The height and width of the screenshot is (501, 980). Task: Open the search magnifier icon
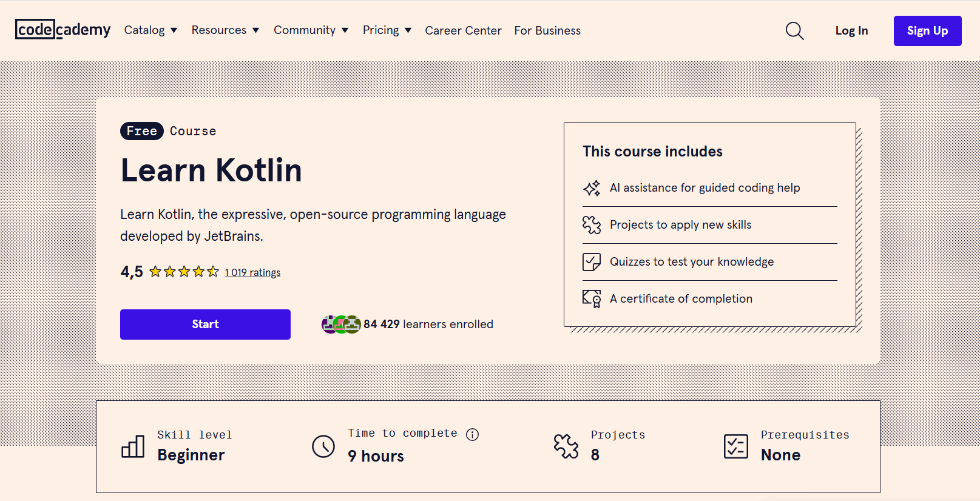tap(794, 31)
